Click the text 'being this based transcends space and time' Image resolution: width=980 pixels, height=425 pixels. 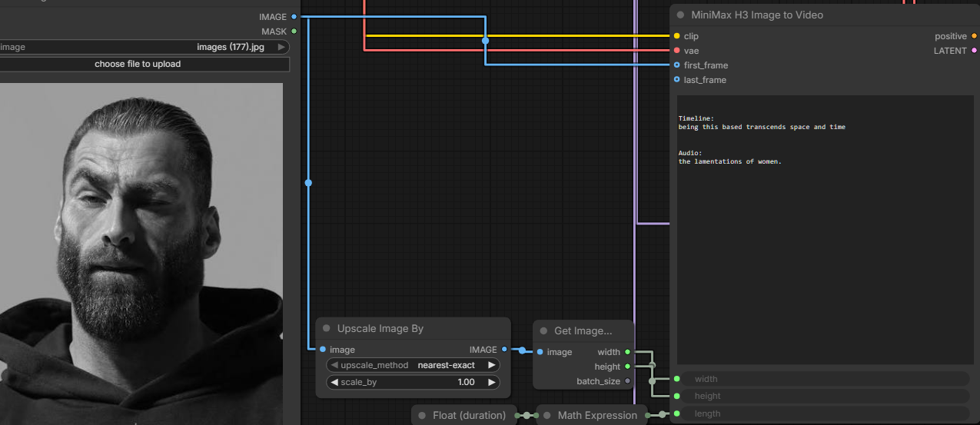762,127
